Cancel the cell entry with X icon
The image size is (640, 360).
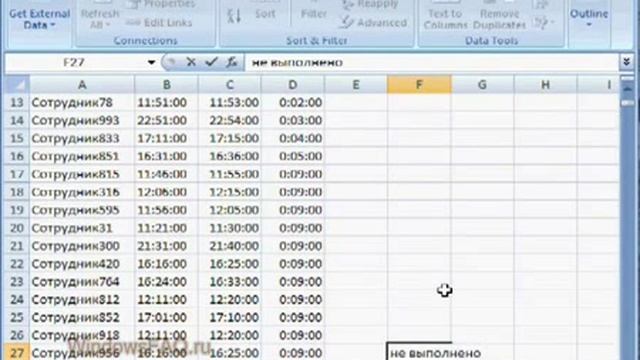click(x=191, y=62)
